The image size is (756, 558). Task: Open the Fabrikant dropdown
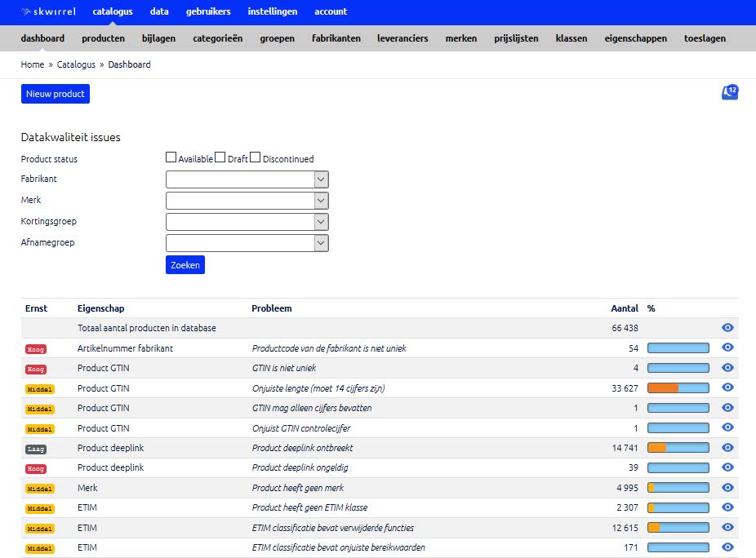coord(247,179)
